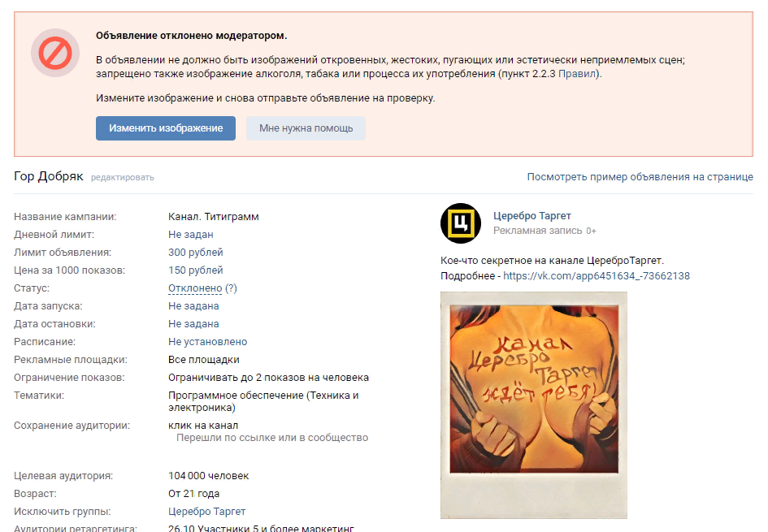Open the Церебро Таргет community avatar logo
768x532 pixels.
(x=461, y=223)
